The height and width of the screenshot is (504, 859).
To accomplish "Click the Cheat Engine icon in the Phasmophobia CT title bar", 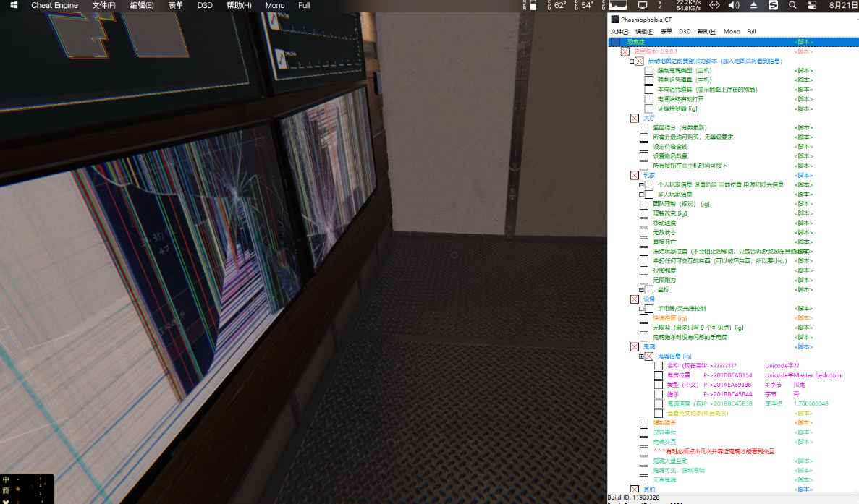I will coord(616,20).
